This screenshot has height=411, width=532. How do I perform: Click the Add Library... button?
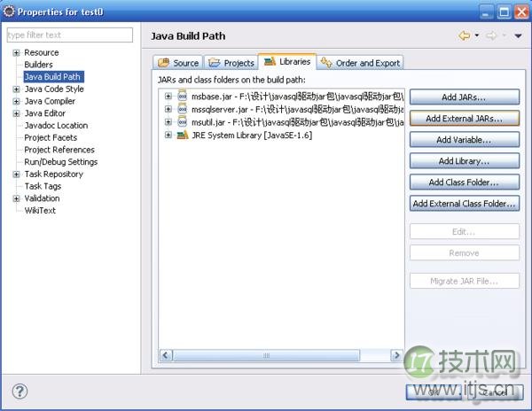pos(464,161)
